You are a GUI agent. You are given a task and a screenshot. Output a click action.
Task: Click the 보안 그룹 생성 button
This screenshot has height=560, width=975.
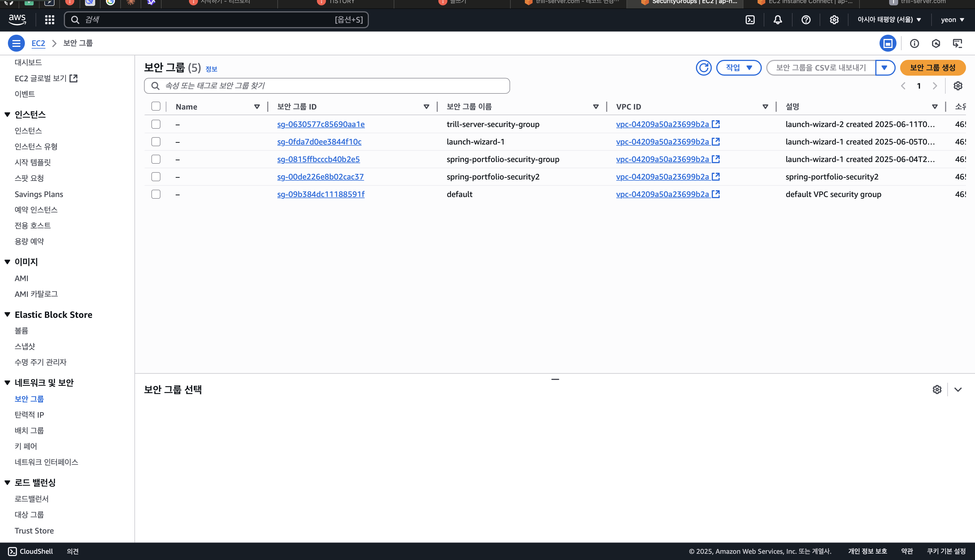point(932,68)
